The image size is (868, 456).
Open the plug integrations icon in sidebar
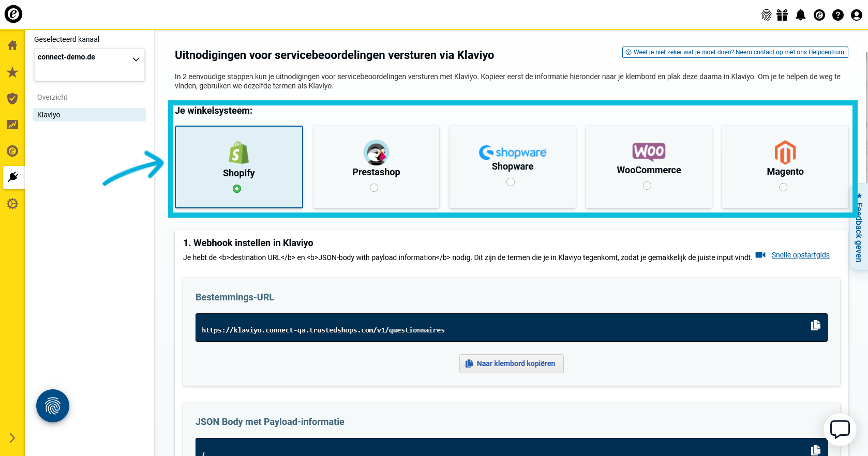[x=13, y=177]
